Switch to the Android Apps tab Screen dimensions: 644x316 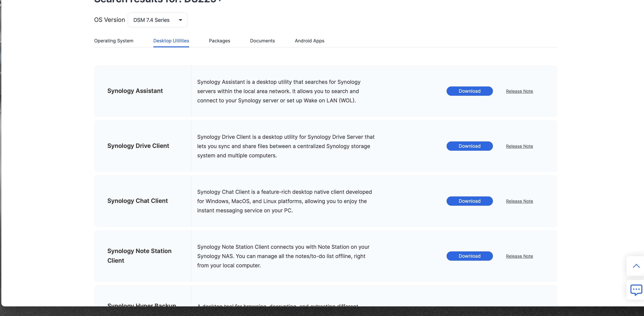click(309, 41)
